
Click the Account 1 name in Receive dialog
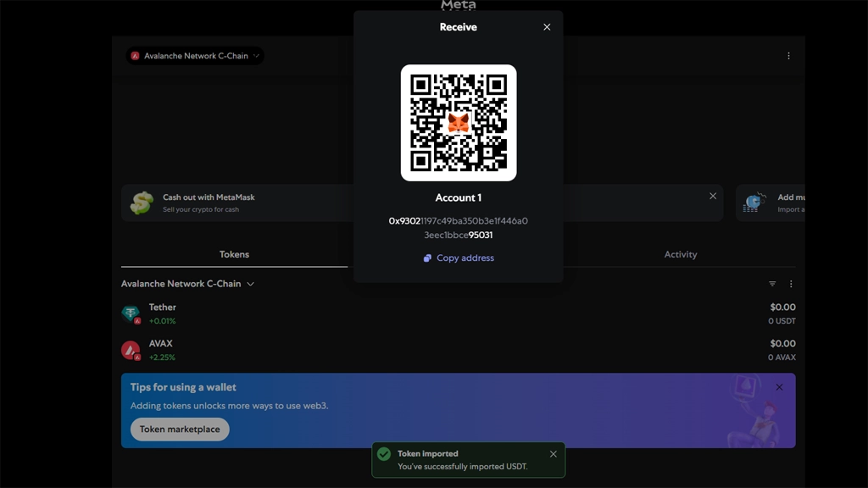pos(459,197)
